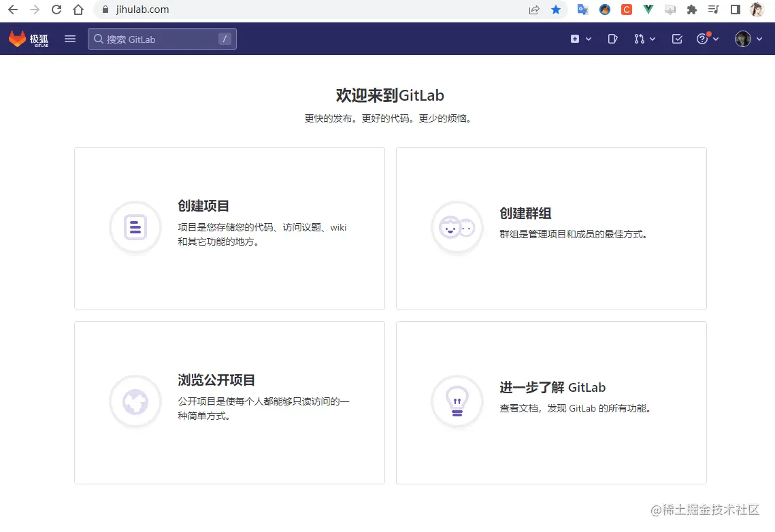
Task: Expand the user profile dropdown chevron
Action: pos(759,39)
